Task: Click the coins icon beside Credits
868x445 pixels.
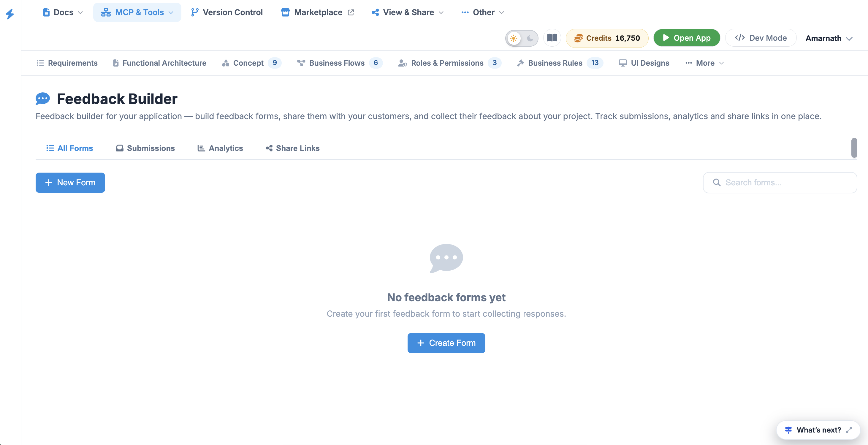Action: [578, 38]
